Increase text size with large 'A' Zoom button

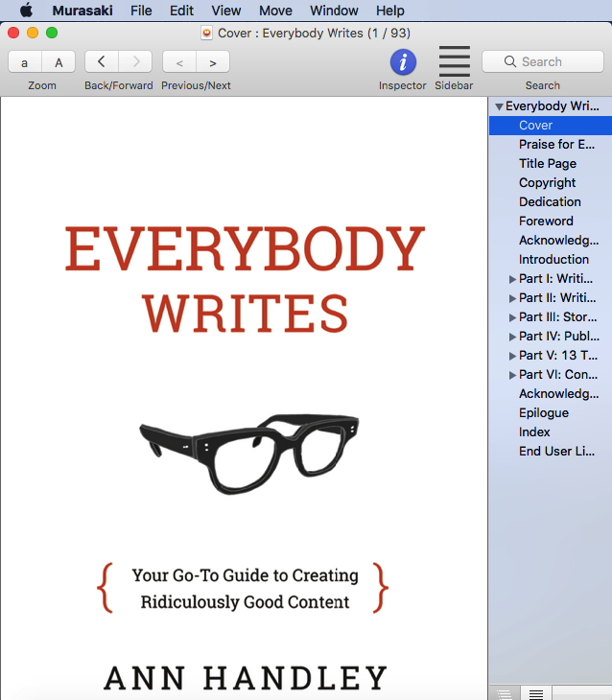point(59,61)
